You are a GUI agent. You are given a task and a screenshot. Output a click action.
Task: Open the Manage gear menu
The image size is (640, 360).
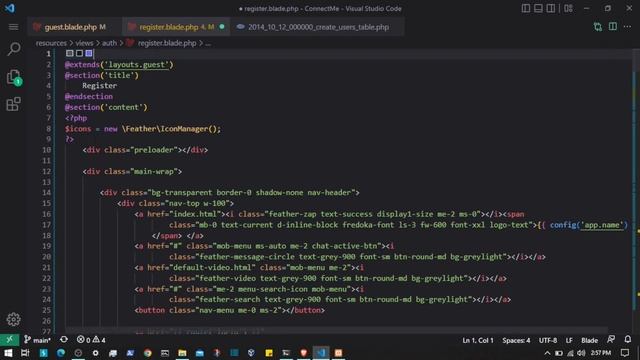coord(13,319)
